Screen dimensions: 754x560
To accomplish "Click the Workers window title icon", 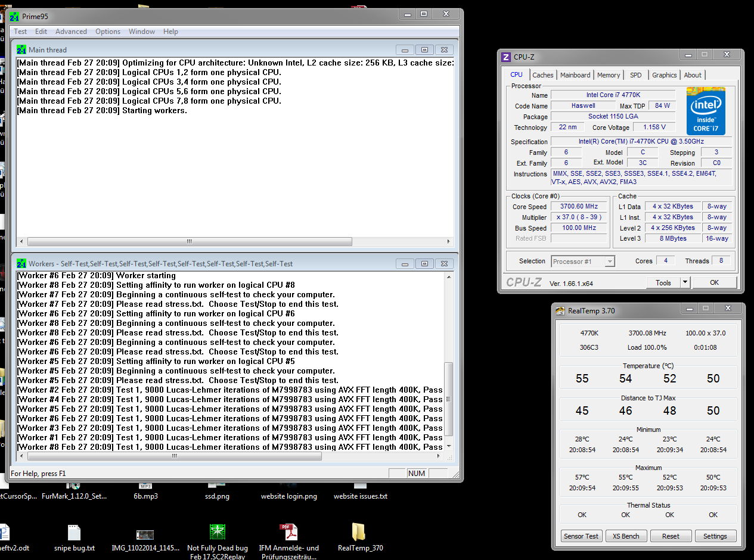I will (21, 263).
